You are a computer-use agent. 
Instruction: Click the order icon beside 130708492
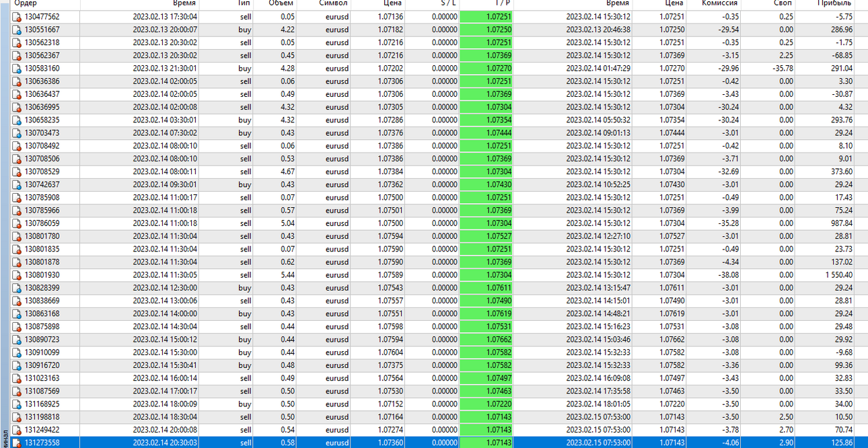tap(17, 146)
